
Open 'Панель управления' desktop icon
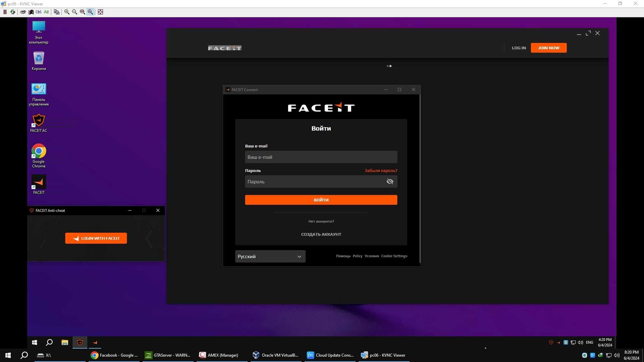coord(39,95)
